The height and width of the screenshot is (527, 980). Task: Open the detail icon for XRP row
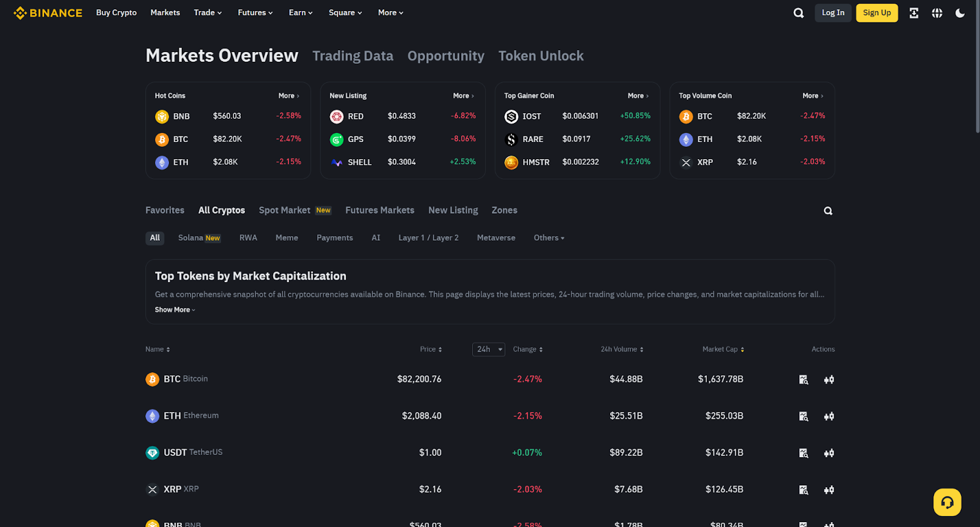pos(804,490)
